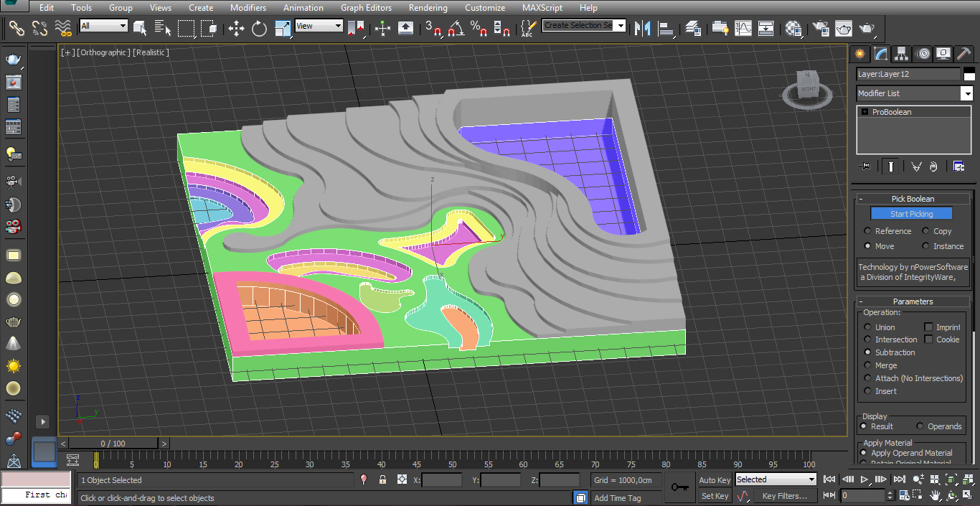
Task: Open the Create Selection Set dropdown
Action: [x=584, y=26]
